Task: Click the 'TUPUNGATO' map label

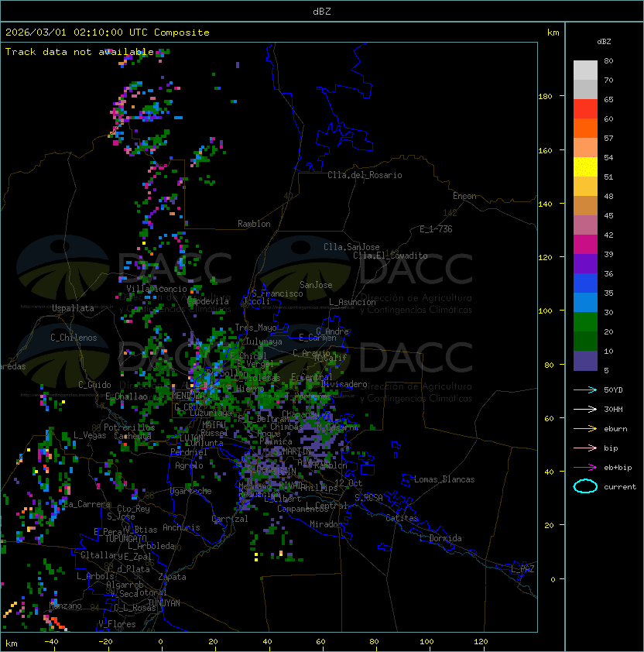Action: (x=125, y=538)
